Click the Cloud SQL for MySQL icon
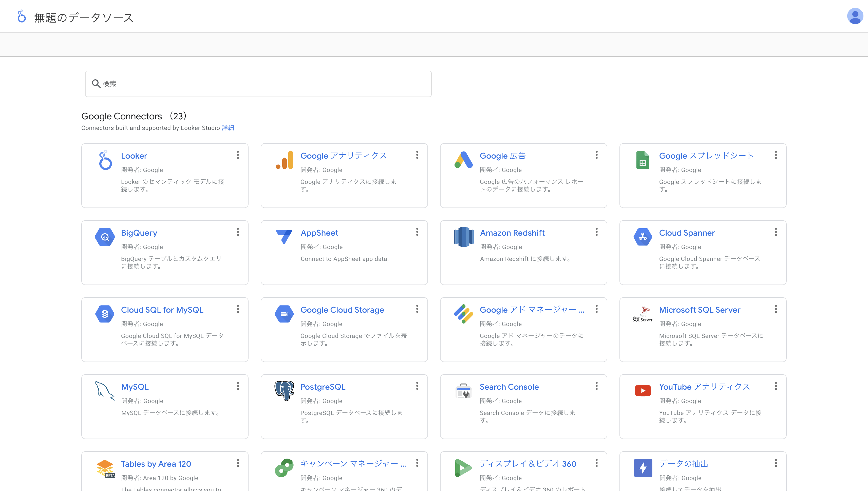This screenshot has width=868, height=491. pos(105,314)
